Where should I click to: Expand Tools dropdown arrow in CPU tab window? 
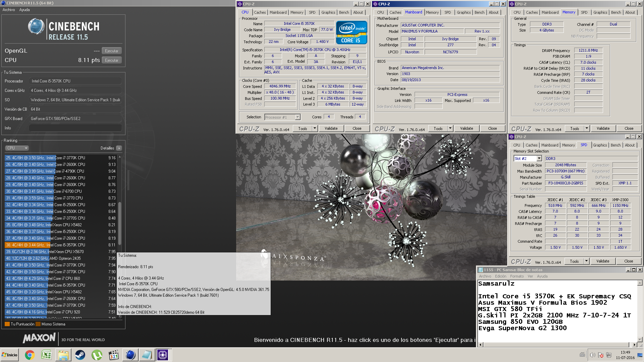(315, 128)
